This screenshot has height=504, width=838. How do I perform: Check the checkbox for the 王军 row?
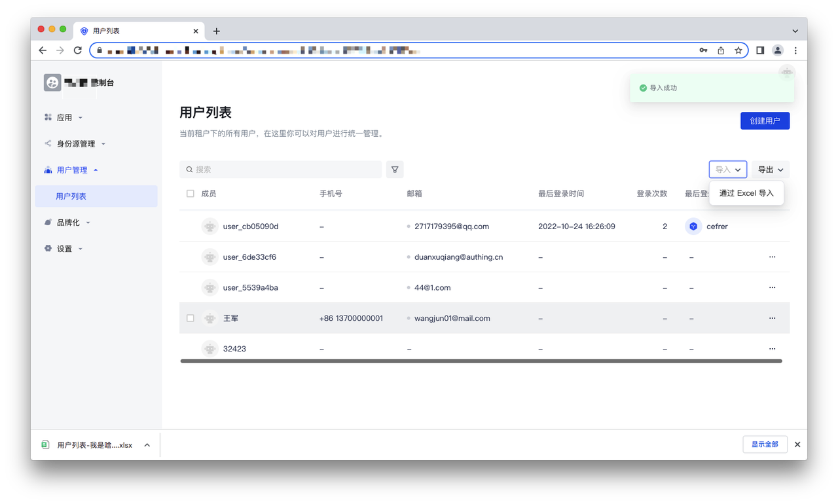point(191,318)
